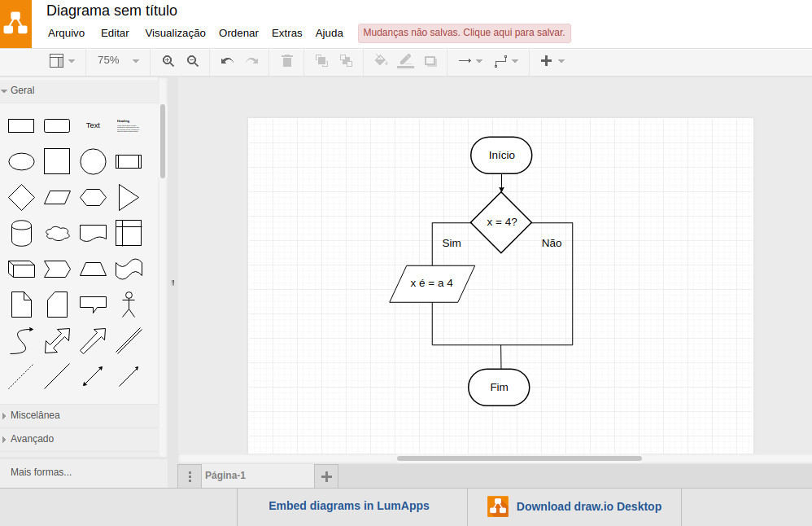Open the waypoints connector style dropdown
This screenshot has height=526, width=812.
coord(506,61)
